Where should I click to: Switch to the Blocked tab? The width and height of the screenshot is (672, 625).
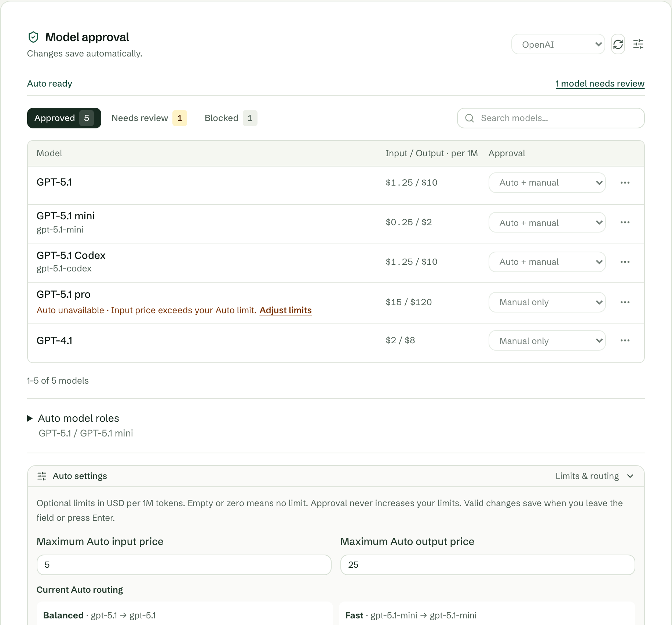[x=231, y=118]
